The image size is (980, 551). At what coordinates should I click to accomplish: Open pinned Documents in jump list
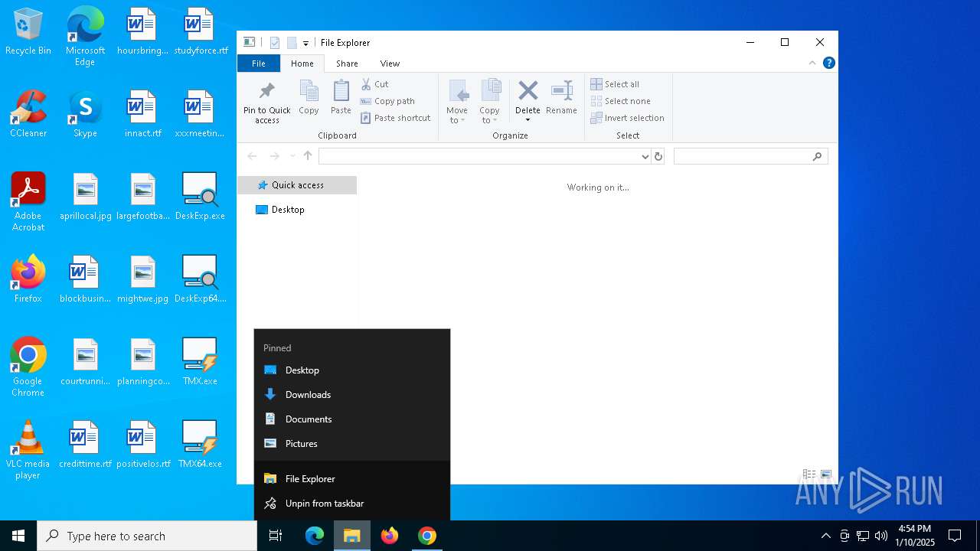352,419
